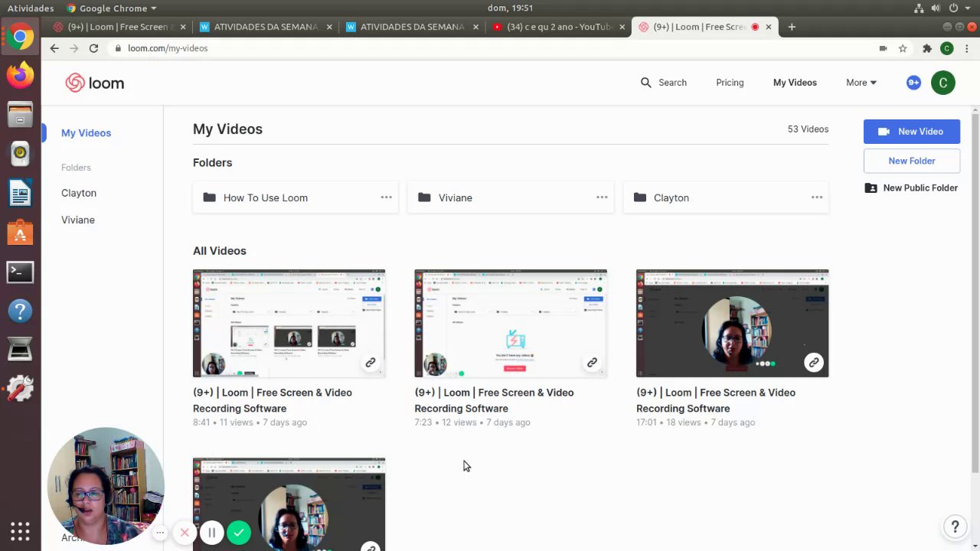The width and height of the screenshot is (980, 551).
Task: Click the title of the 17:01 video
Action: [716, 400]
